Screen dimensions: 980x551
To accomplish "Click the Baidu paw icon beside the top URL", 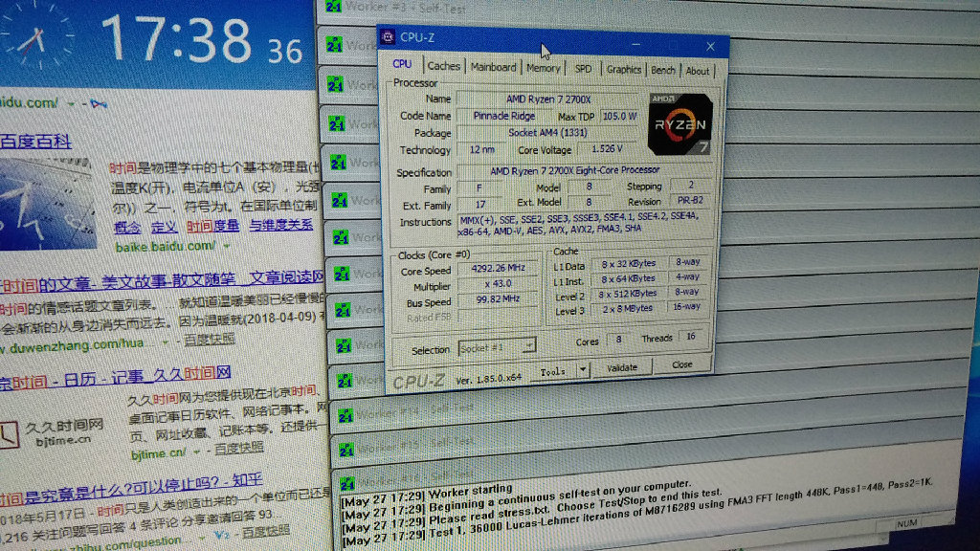I will (x=99, y=103).
